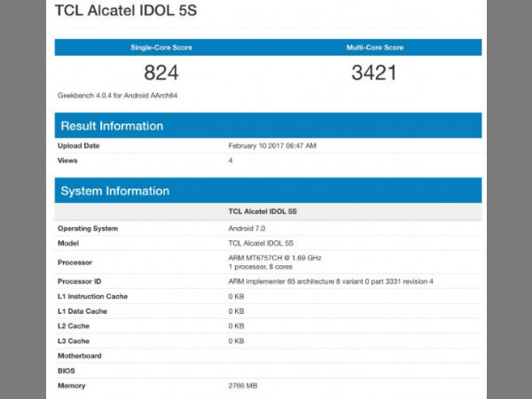The image size is (532, 399).
Task: Click the Multi-Core Score header
Action: pyautogui.click(x=375, y=48)
